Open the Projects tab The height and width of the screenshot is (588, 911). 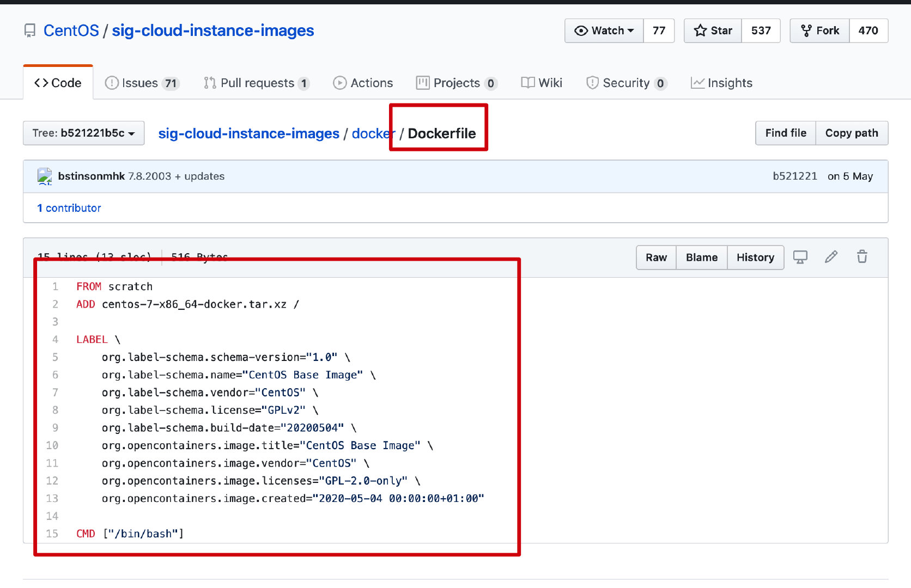457,83
